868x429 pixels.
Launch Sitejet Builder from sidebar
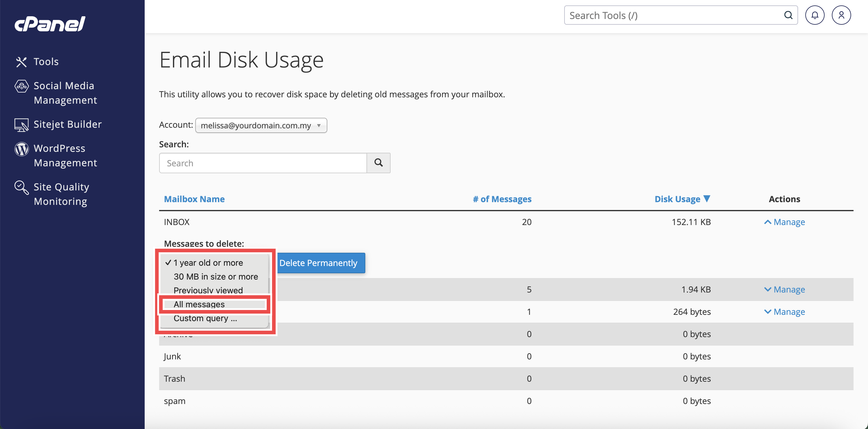68,124
